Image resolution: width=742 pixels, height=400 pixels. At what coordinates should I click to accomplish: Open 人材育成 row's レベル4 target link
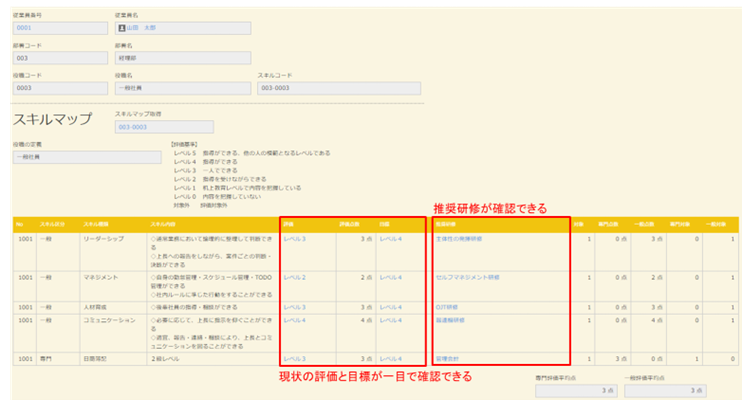(x=391, y=307)
